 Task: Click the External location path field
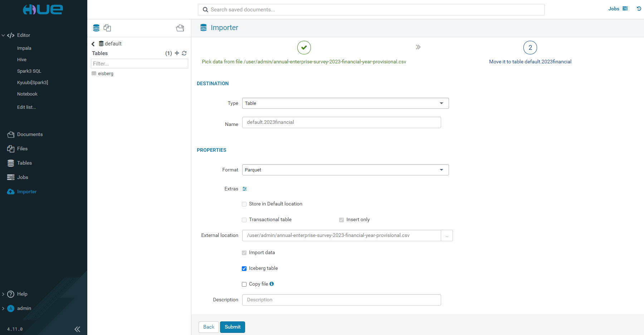342,236
